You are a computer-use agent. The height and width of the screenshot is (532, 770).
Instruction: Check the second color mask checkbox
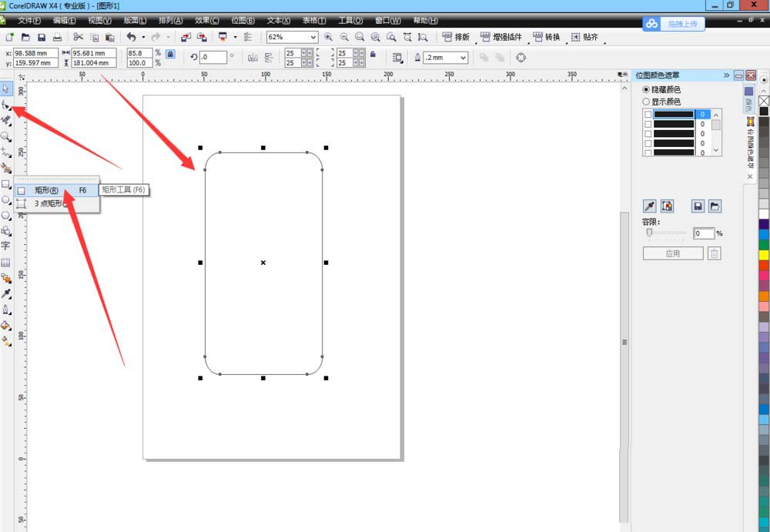(648, 124)
